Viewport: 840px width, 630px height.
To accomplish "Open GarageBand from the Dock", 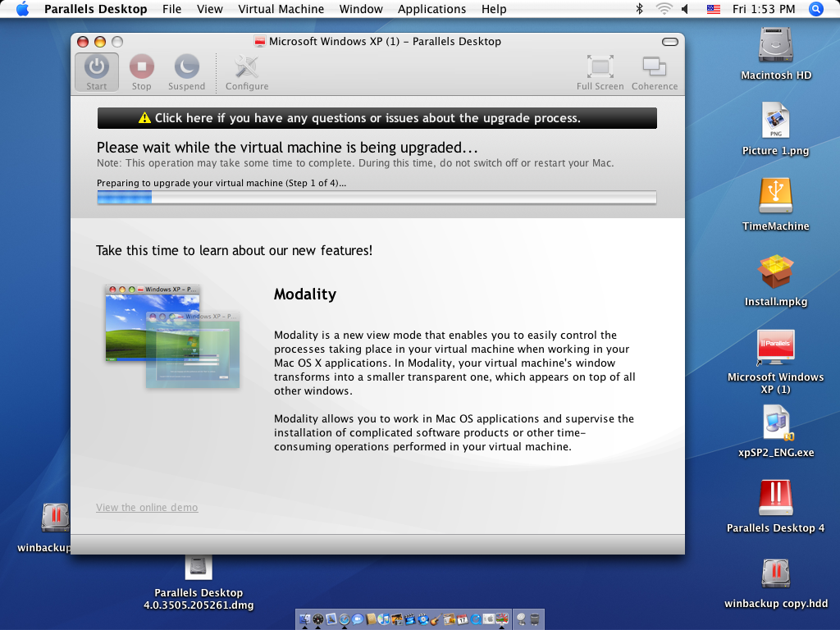I will coord(436,619).
